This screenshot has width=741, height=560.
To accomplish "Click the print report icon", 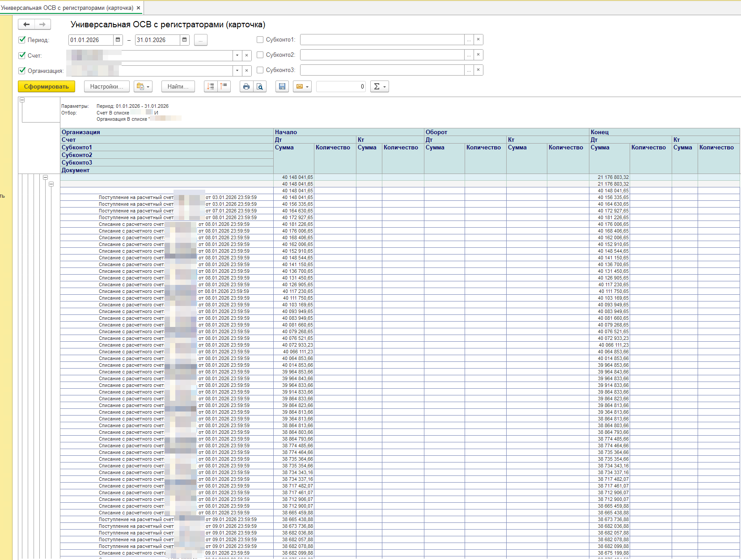I will [x=246, y=86].
